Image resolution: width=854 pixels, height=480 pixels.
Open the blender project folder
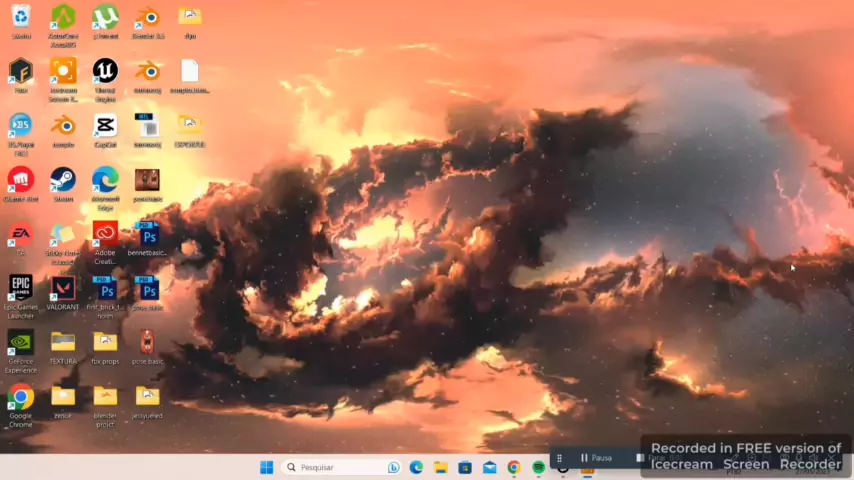105,406
